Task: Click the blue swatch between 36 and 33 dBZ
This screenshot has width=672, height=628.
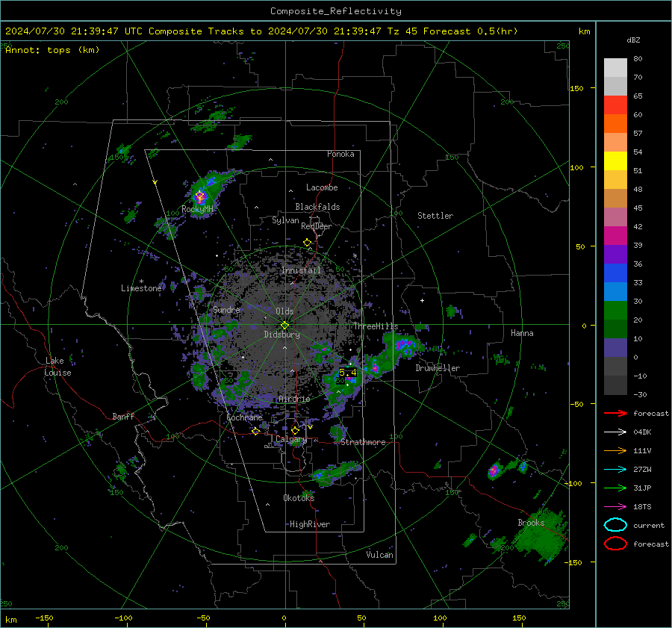Action: [x=615, y=273]
